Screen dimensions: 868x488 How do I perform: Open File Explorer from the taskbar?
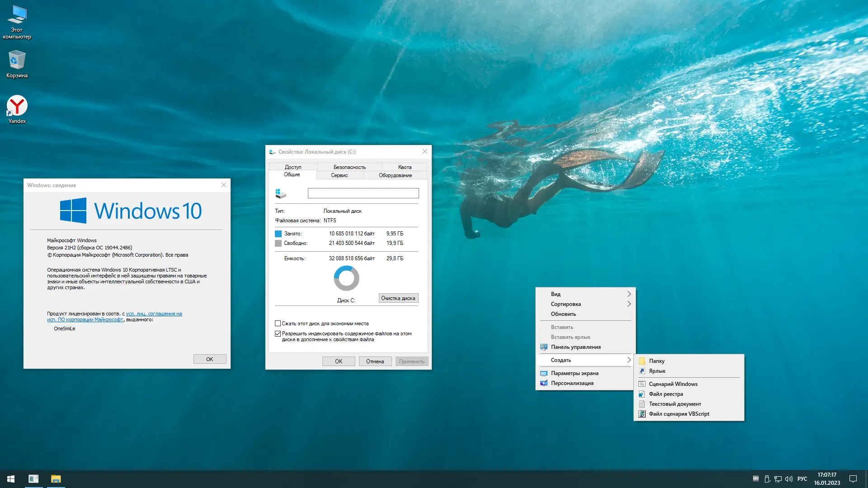pos(56,479)
